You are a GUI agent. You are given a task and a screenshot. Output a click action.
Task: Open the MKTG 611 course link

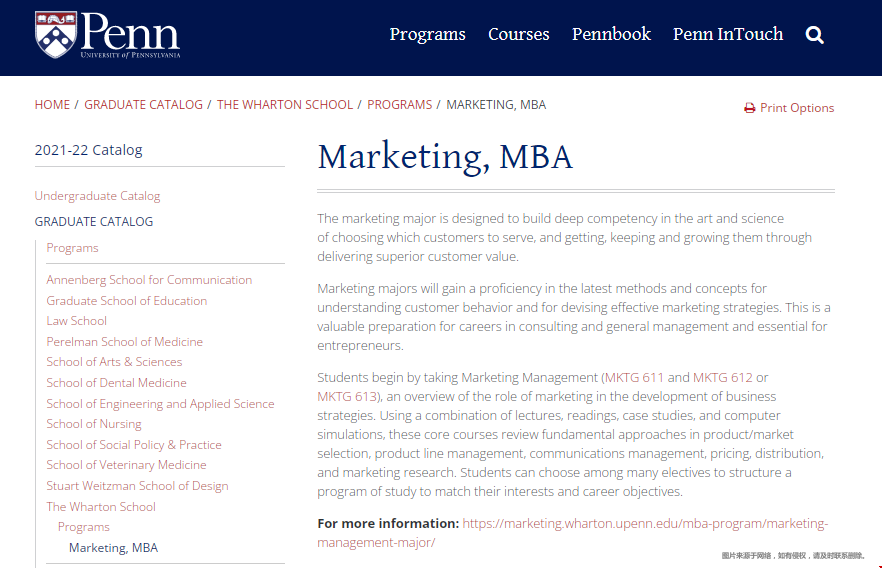coord(634,377)
